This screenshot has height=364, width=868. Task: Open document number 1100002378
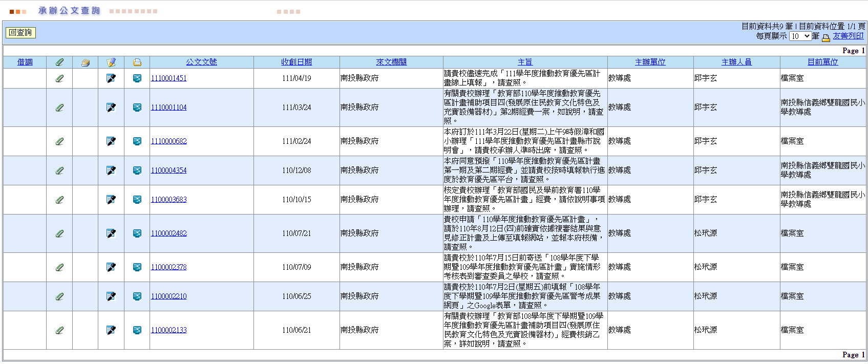pyautogui.click(x=168, y=267)
